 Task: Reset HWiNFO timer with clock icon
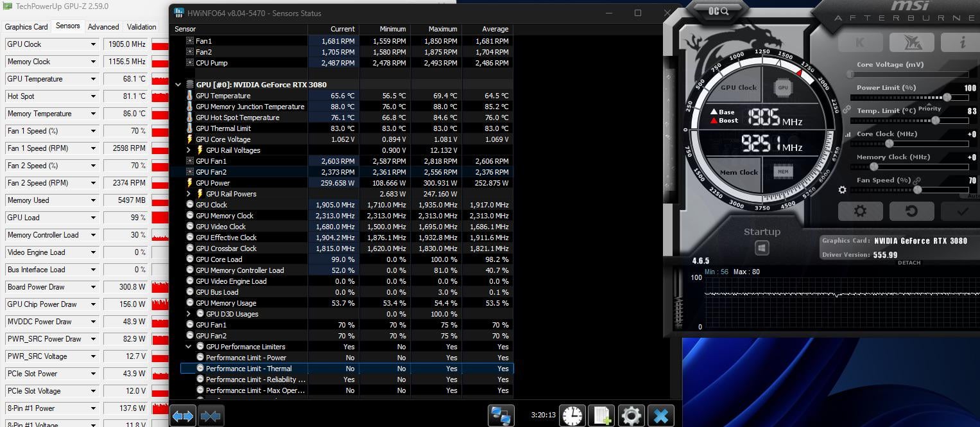point(572,416)
